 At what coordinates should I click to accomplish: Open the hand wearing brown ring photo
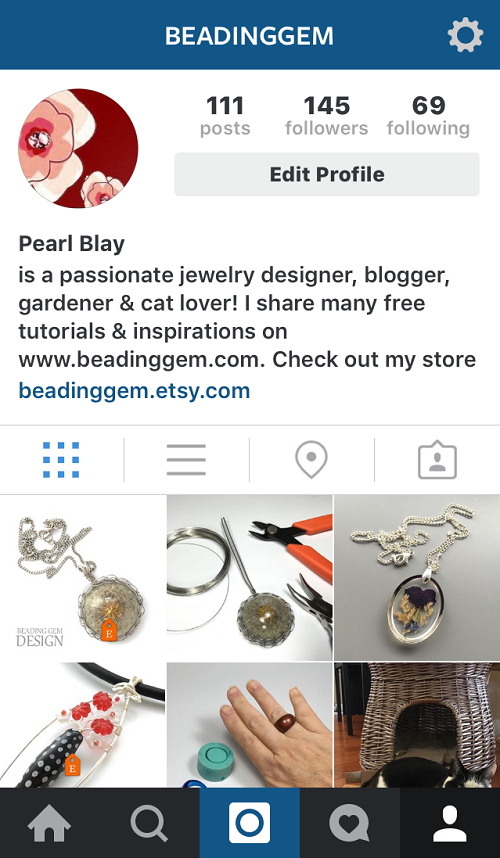tap(249, 725)
